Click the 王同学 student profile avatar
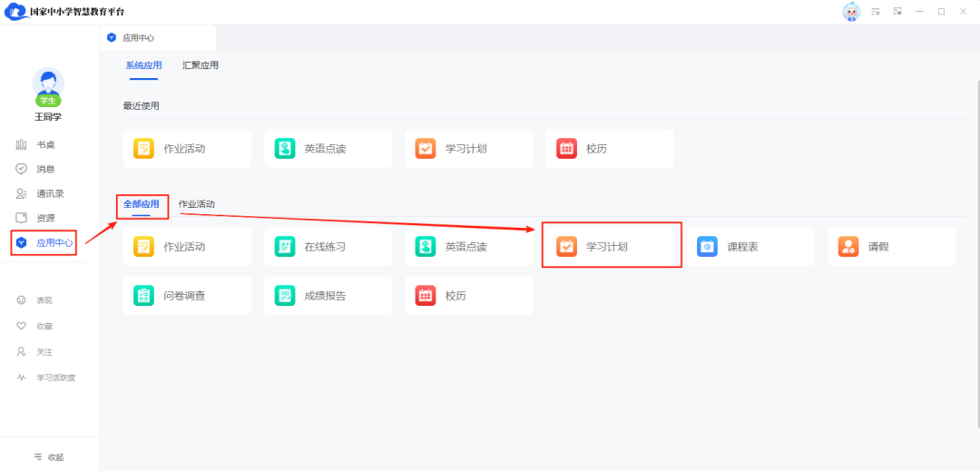The image size is (980, 471). (48, 86)
